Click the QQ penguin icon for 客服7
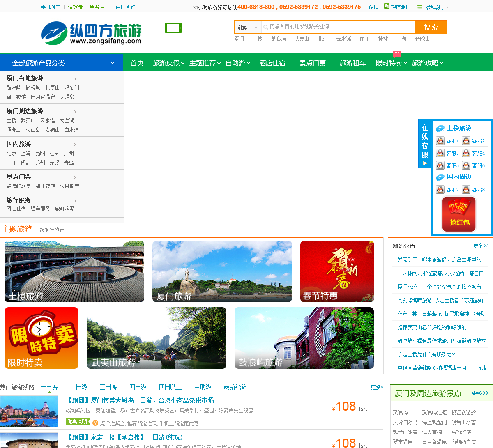The image size is (493, 448). (440, 190)
